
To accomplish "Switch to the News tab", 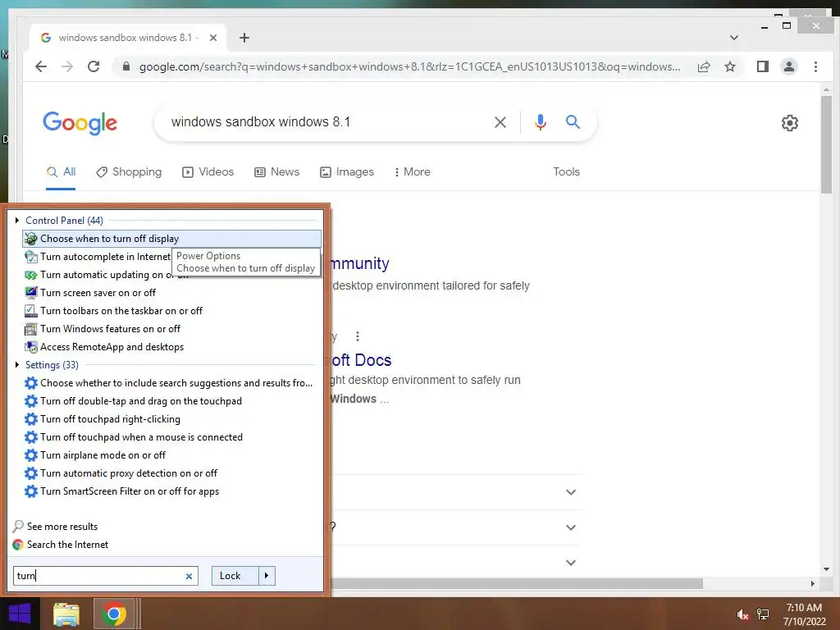I will [276, 172].
